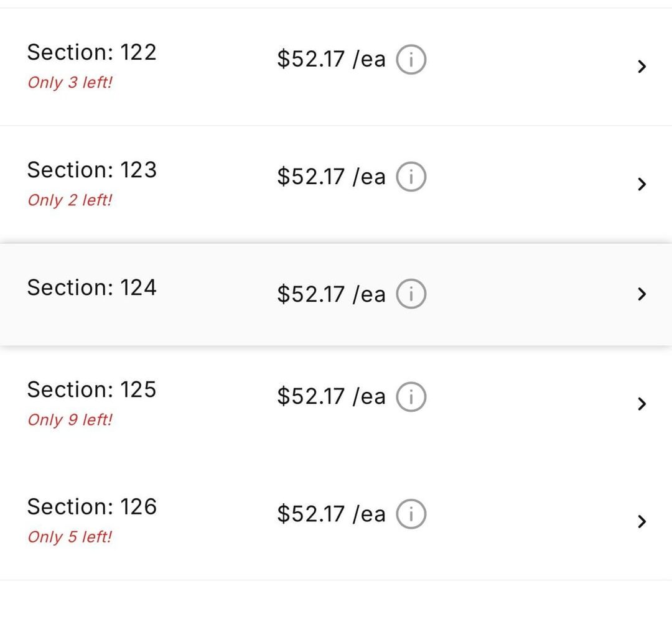Image resolution: width=672 pixels, height=637 pixels.
Task: Click the Only 5 left text for Section 126
Action: [69, 536]
